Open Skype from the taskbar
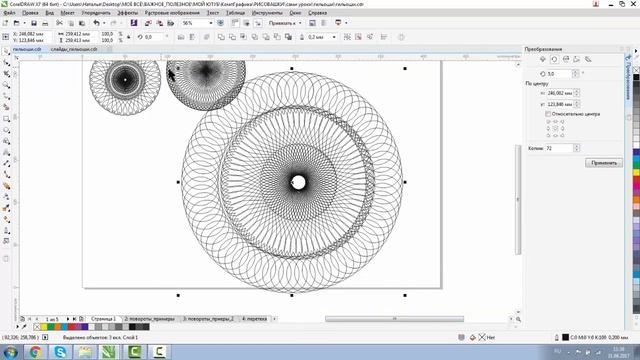 60,351
